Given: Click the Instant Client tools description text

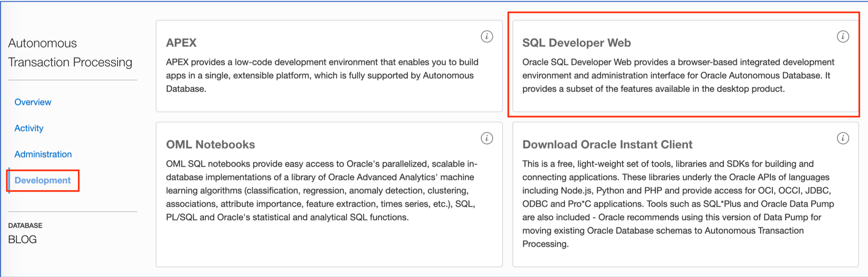Looking at the screenshot, I should (678, 204).
